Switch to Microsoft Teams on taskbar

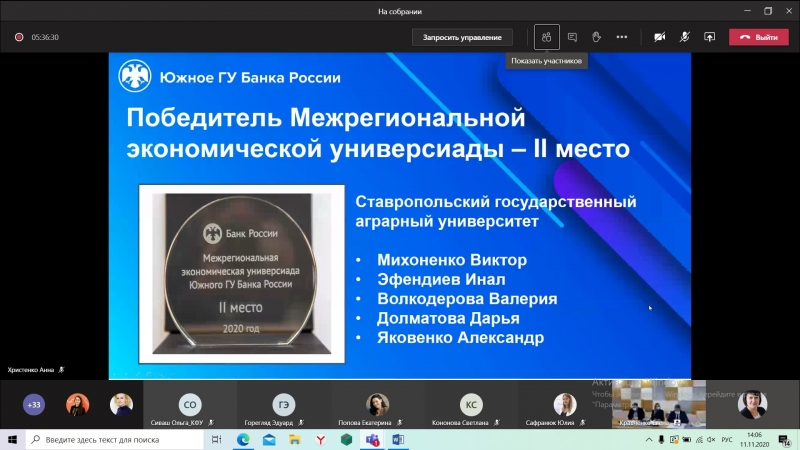click(372, 439)
